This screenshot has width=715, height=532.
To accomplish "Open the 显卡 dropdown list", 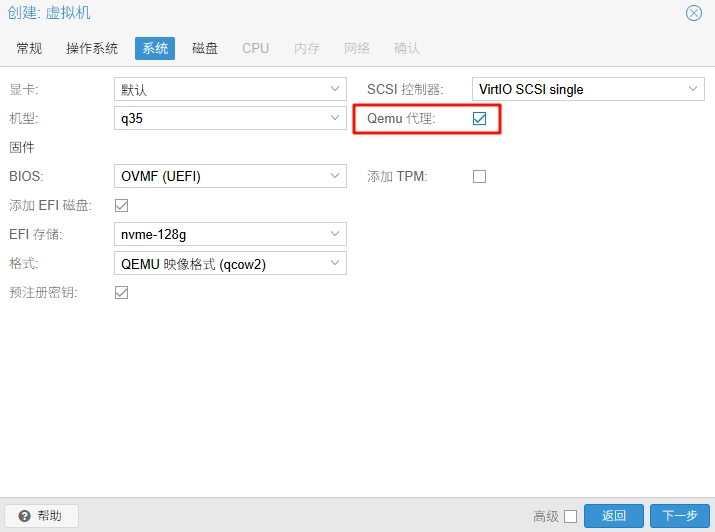I will click(335, 89).
